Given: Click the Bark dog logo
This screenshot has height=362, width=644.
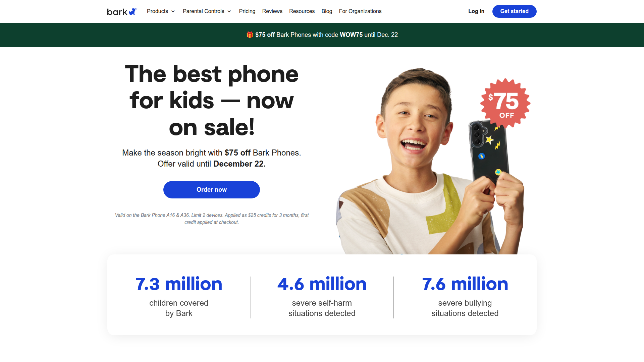Looking at the screenshot, I should click(122, 12).
